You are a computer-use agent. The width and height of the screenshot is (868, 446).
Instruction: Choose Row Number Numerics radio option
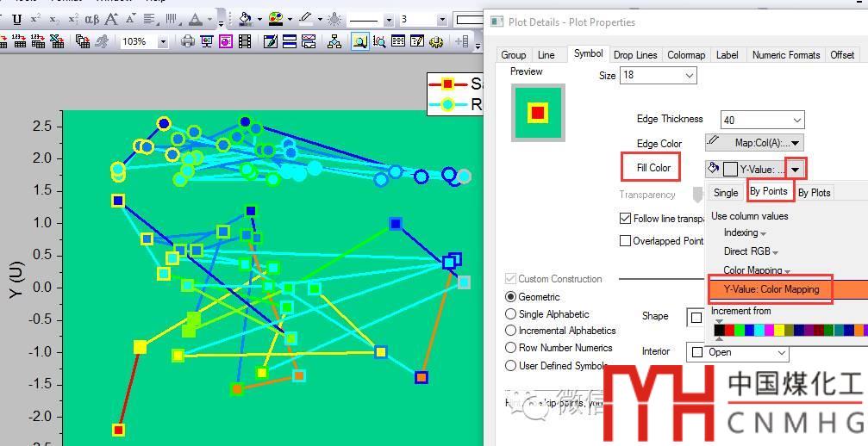pyautogui.click(x=511, y=348)
